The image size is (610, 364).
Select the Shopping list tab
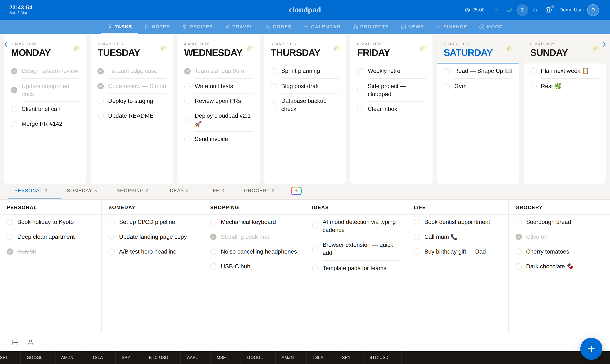click(132, 191)
